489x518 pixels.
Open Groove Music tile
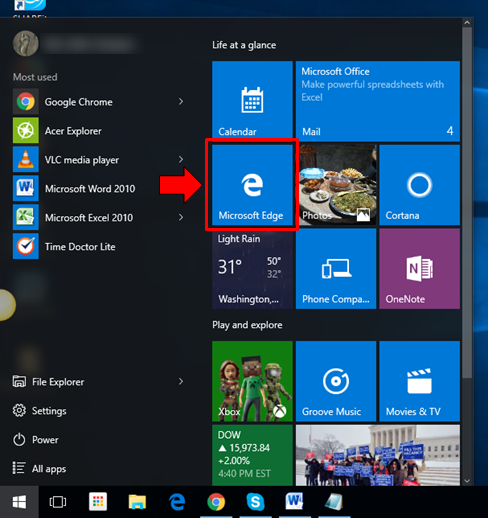click(x=336, y=381)
